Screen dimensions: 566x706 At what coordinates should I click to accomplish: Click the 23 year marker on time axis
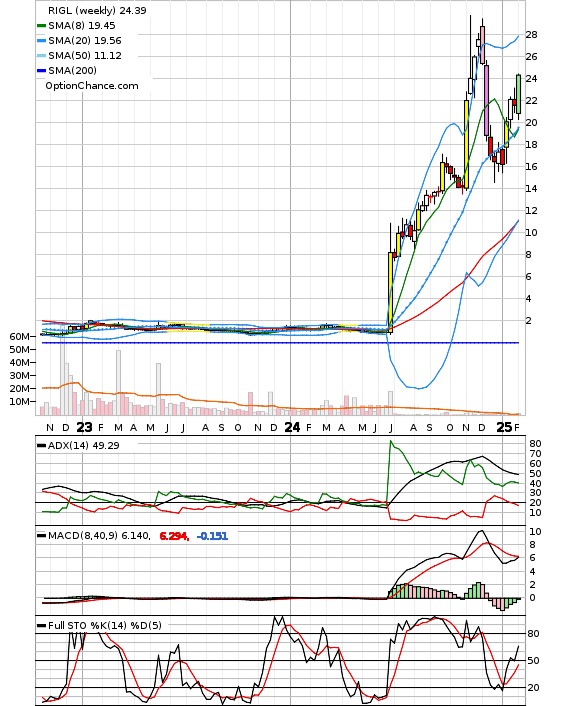(x=84, y=427)
